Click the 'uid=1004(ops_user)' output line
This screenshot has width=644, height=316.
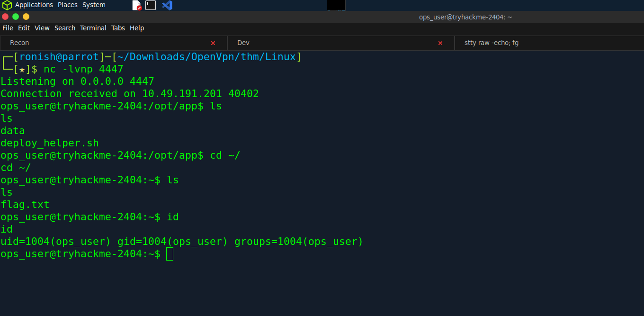182,242
